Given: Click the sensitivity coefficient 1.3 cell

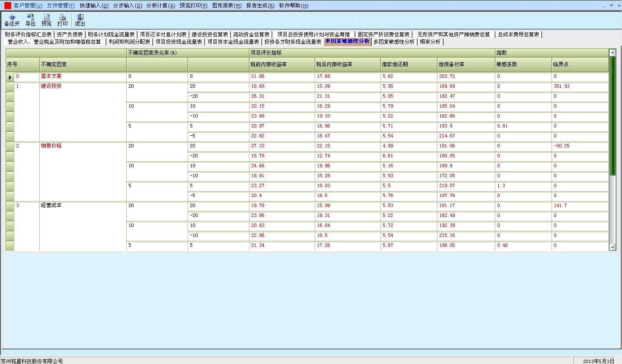Looking at the screenshot, I should 523,186.
